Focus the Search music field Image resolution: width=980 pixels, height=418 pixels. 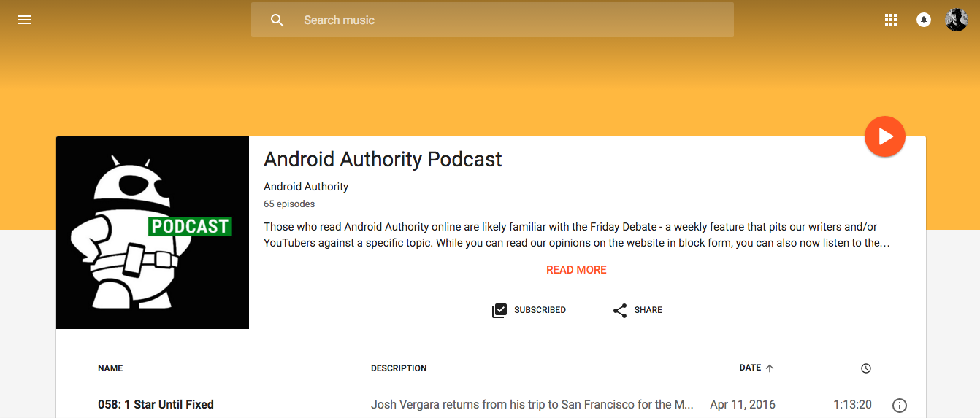tap(492, 20)
